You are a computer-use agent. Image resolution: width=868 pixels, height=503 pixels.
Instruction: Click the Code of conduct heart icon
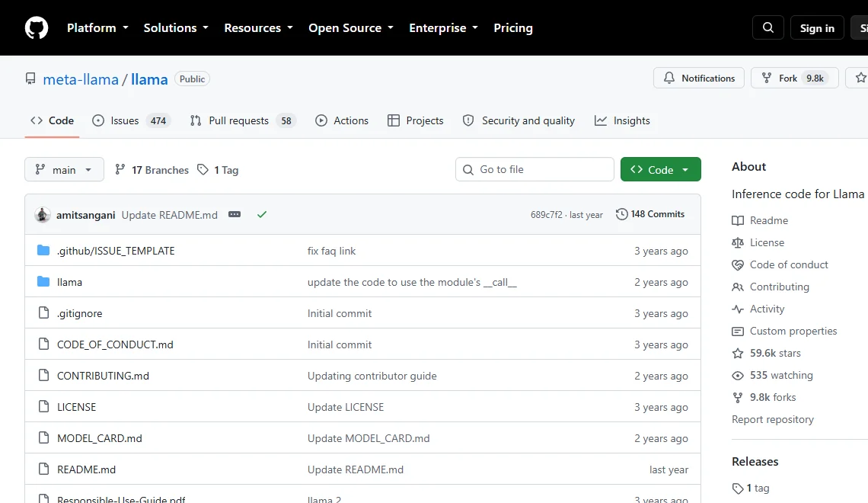tap(737, 264)
